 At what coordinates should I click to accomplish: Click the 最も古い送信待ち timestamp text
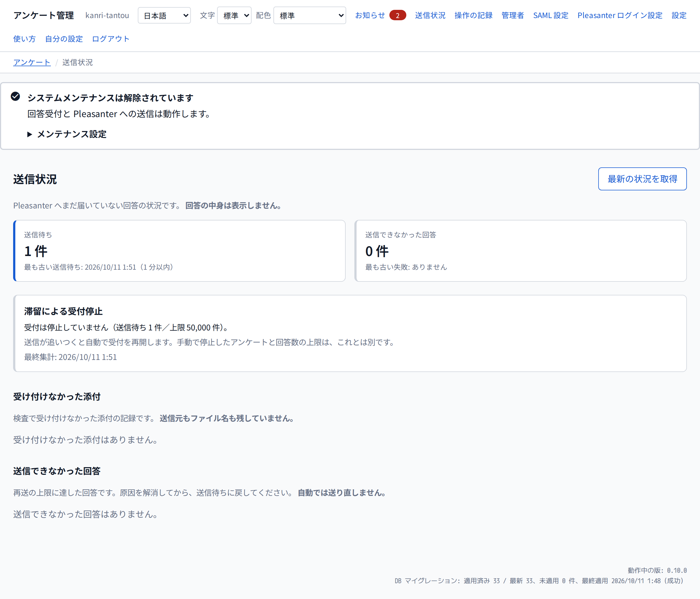[99, 267]
